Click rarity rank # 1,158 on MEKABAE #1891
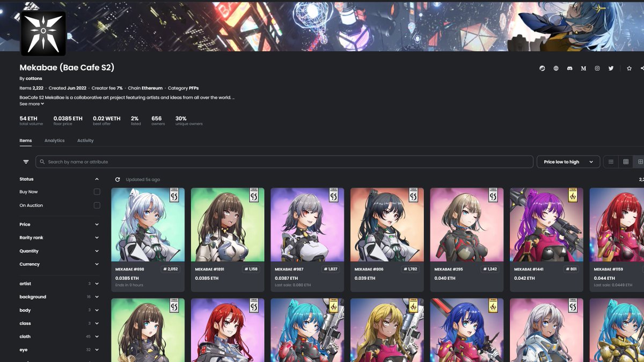Viewport: 644px width, 362px height. click(x=251, y=269)
